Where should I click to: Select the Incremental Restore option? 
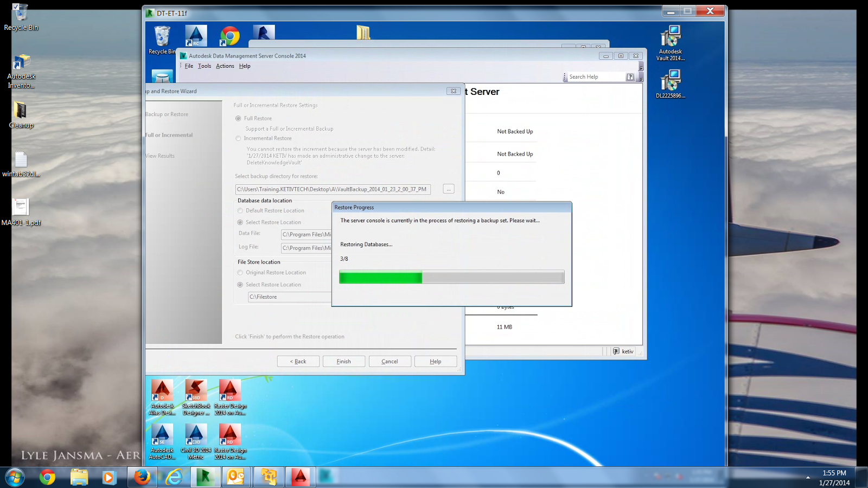(x=238, y=138)
